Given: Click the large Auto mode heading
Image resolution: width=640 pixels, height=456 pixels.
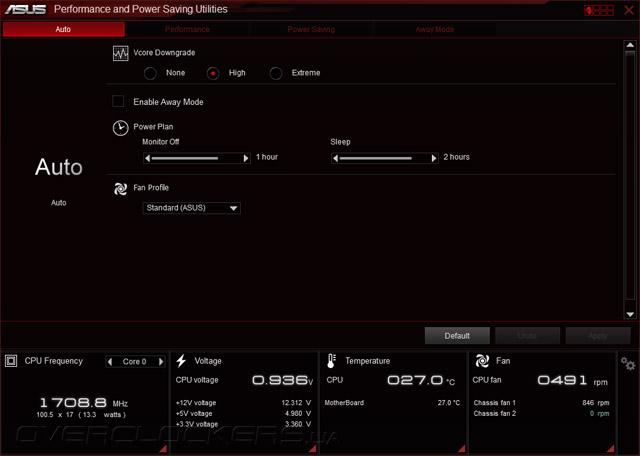Looking at the screenshot, I should [x=59, y=167].
